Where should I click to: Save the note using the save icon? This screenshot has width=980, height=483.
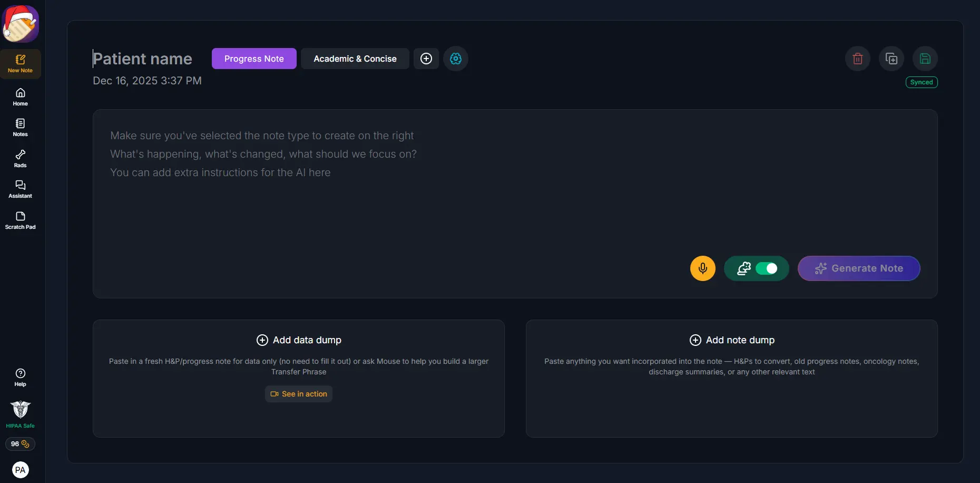(x=925, y=59)
